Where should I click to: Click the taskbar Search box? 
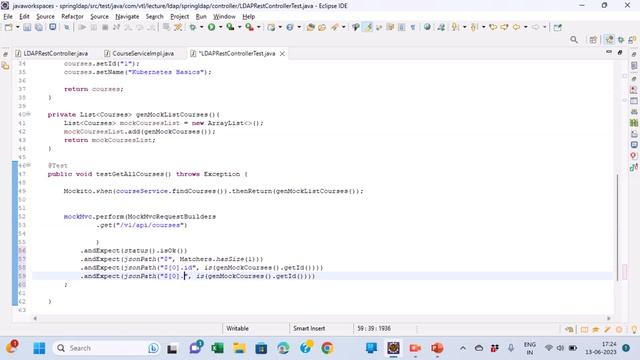click(107, 348)
